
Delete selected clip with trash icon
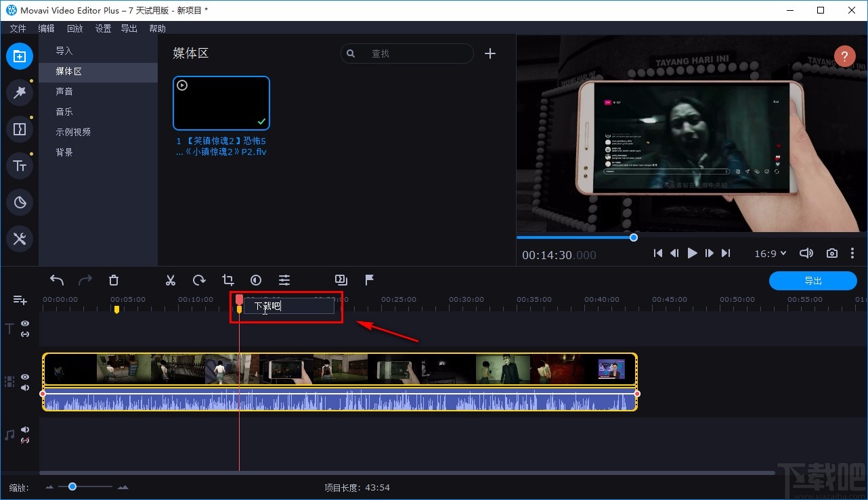click(x=114, y=280)
